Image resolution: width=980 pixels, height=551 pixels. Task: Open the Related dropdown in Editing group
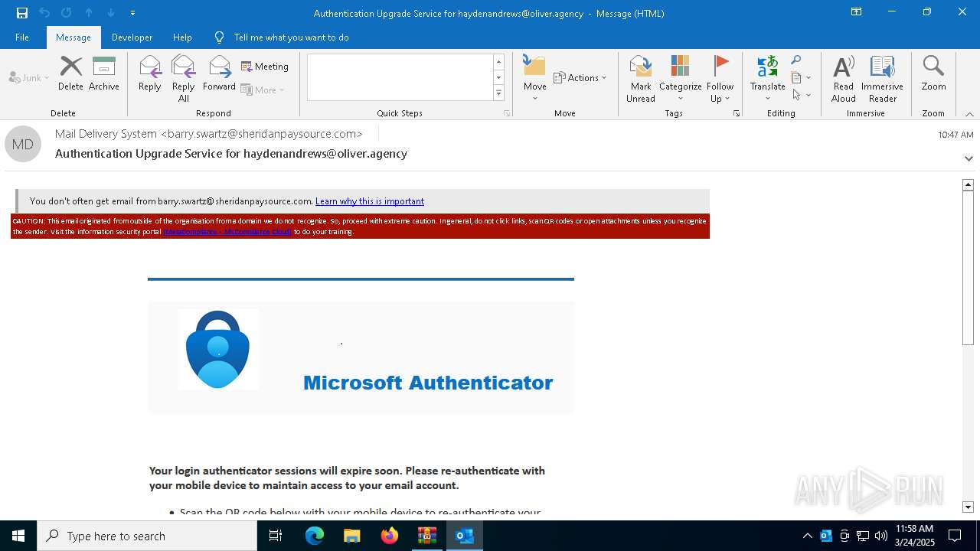tap(801, 77)
